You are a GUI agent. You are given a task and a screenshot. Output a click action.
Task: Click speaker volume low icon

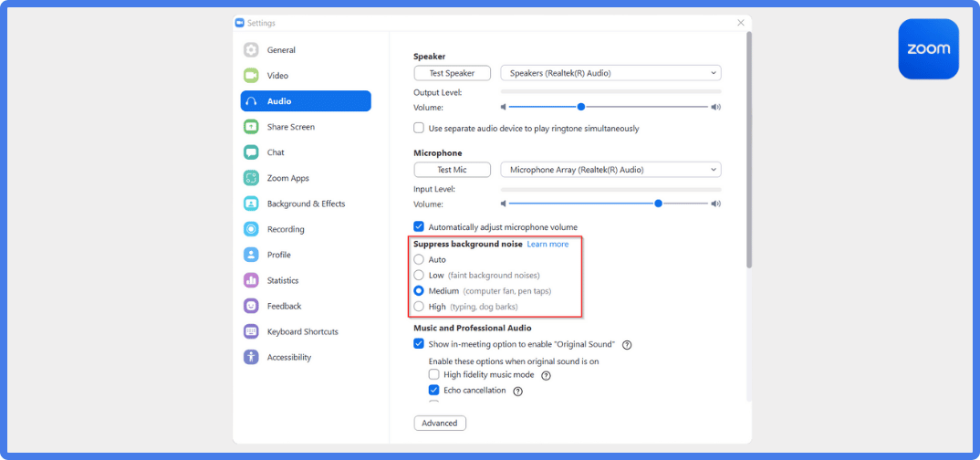pos(503,107)
